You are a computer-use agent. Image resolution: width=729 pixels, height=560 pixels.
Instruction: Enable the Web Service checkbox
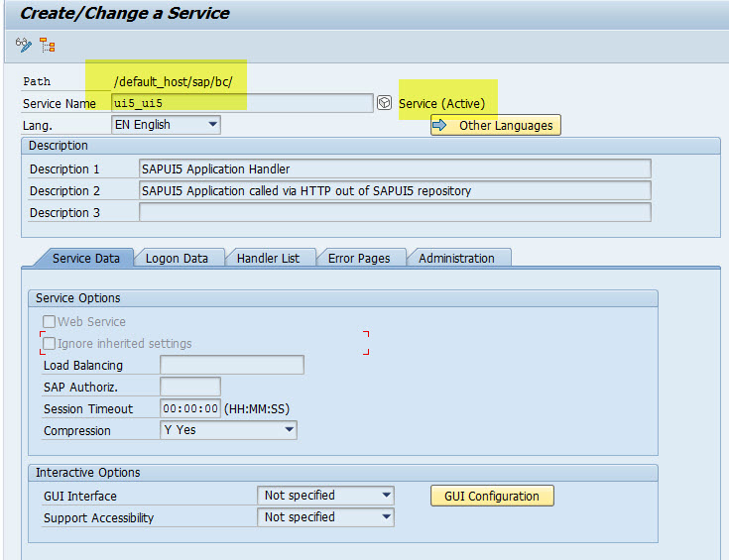coord(49,321)
